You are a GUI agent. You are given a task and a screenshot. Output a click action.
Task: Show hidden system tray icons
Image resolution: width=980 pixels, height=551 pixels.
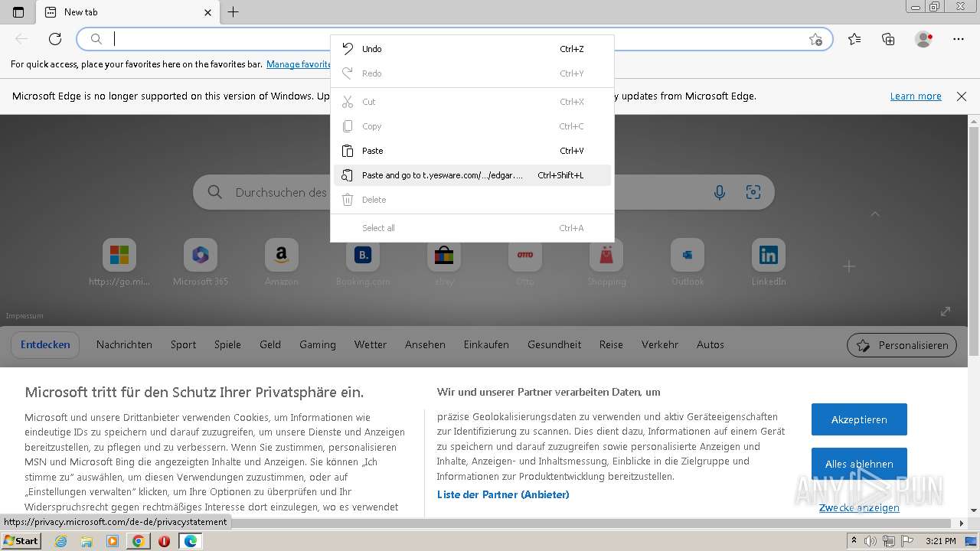(854, 541)
